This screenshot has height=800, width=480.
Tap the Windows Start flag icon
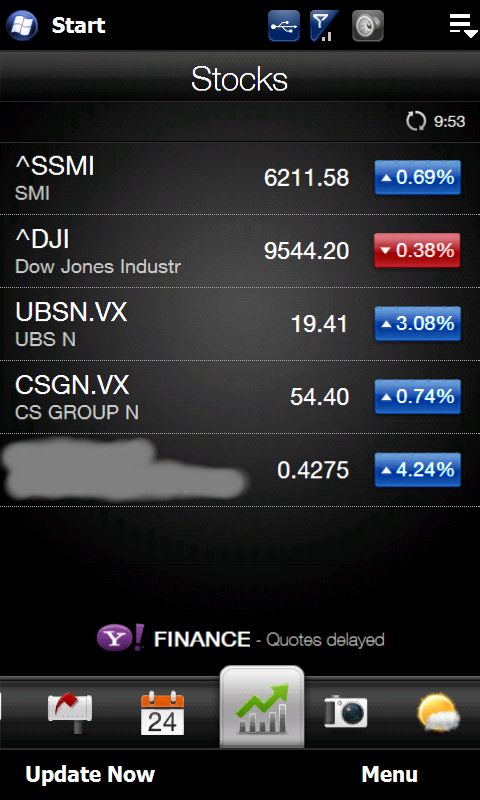[x=22, y=25]
